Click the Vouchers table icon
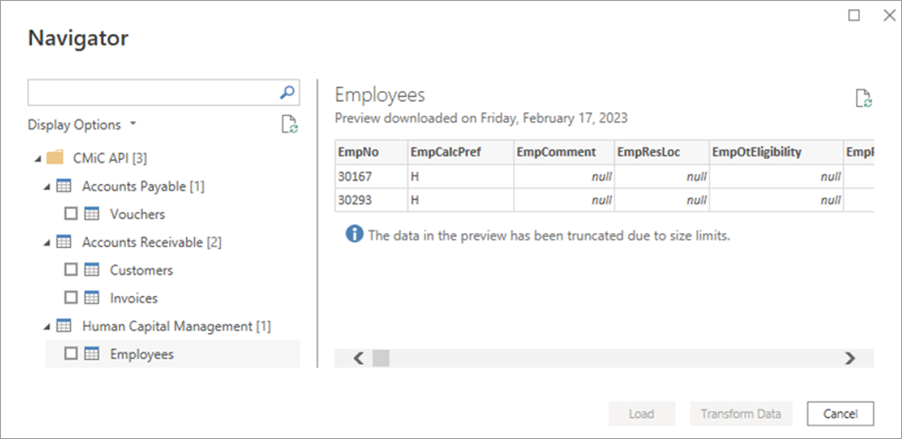The height and width of the screenshot is (439, 902). [92, 214]
